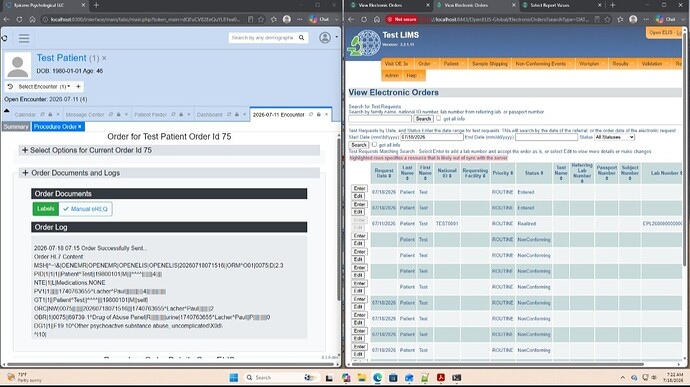Open the hamburger menu in OpenEMR

coord(24,38)
